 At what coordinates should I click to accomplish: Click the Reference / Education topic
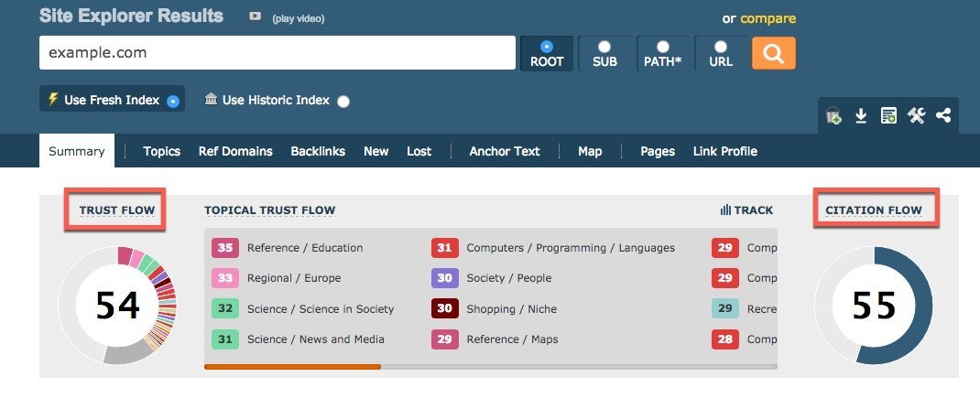tap(304, 247)
